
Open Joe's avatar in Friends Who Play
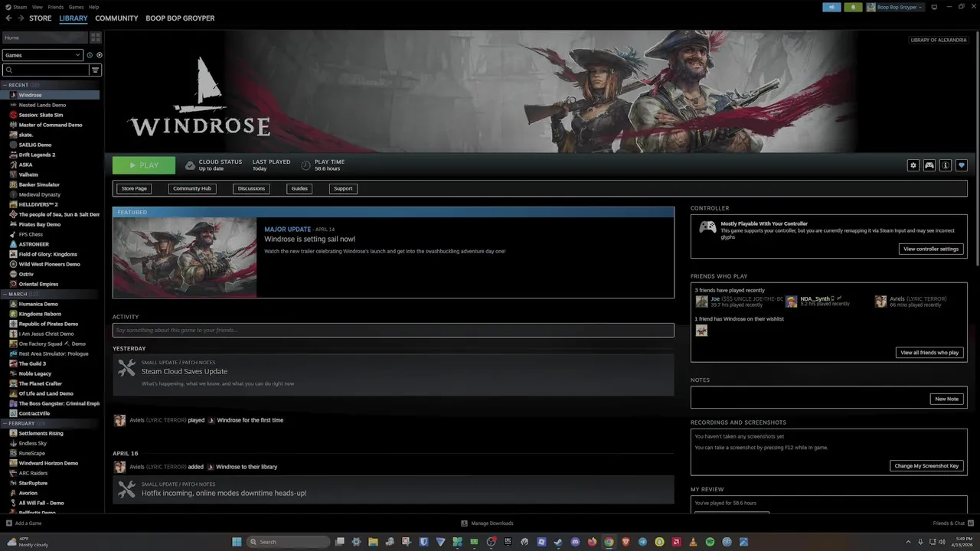pyautogui.click(x=701, y=302)
